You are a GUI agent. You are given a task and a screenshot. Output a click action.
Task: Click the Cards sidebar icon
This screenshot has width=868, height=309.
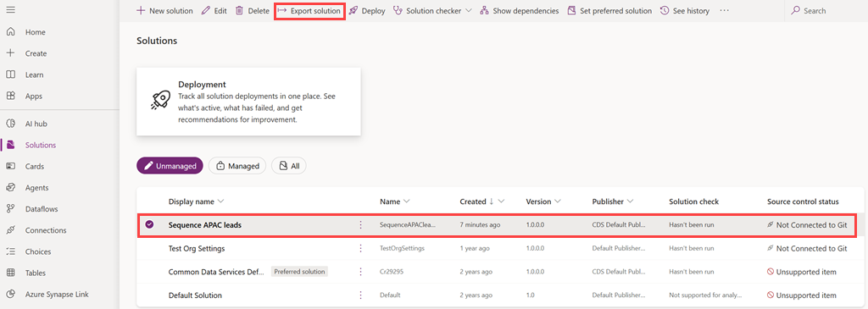10,167
